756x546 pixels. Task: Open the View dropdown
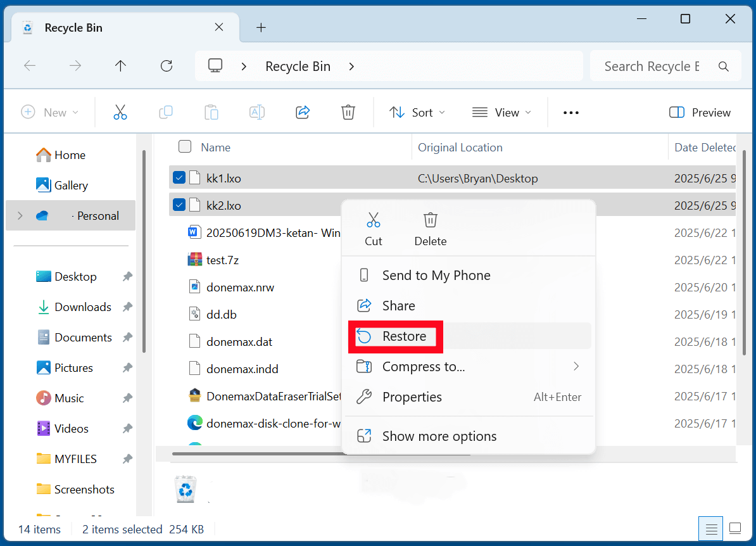(501, 112)
